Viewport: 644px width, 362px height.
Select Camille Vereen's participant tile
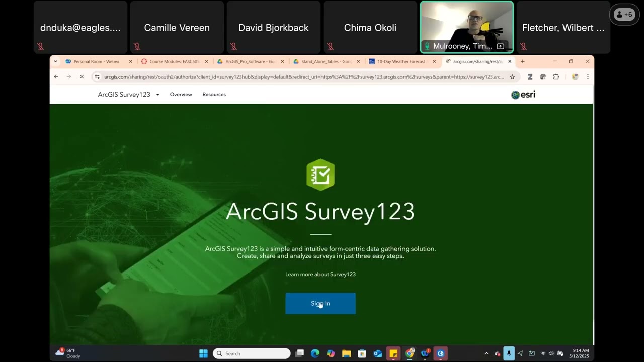[177, 27]
